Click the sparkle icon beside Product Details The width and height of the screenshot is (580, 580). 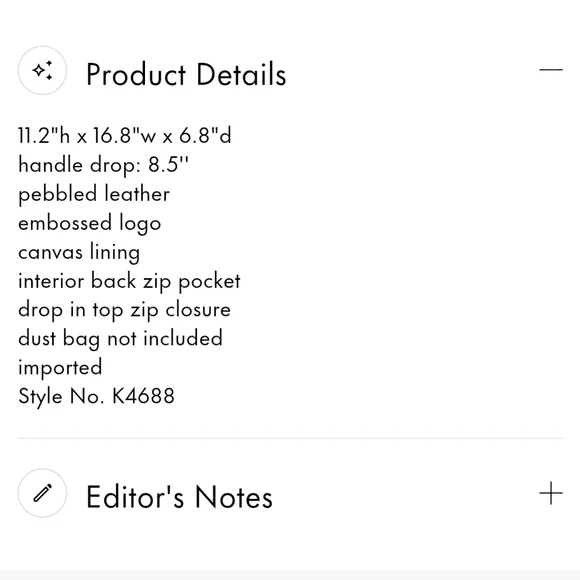(42, 70)
